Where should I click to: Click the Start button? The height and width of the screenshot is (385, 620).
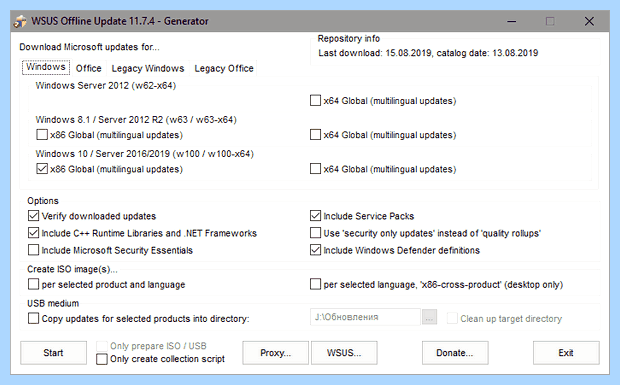click(x=53, y=353)
